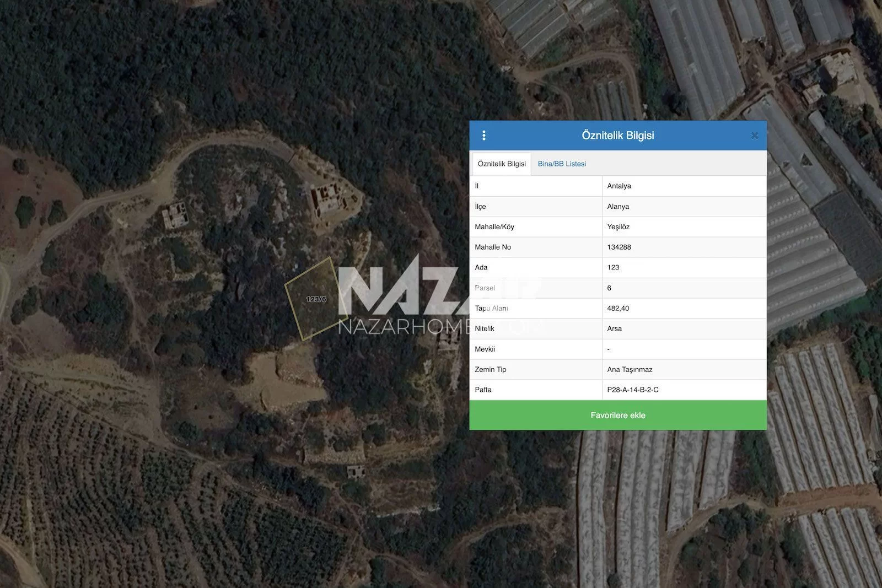Open the three-dot options menu

pyautogui.click(x=484, y=136)
